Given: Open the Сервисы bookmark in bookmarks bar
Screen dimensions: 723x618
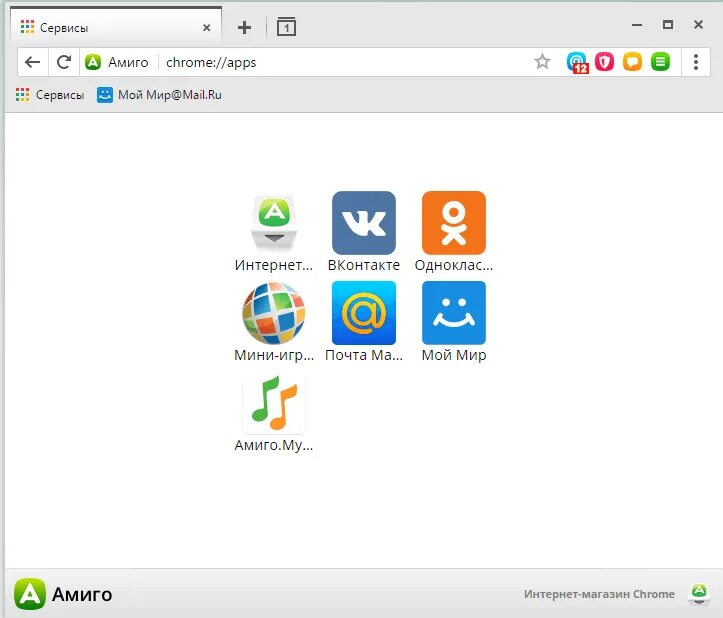Looking at the screenshot, I should 50,95.
